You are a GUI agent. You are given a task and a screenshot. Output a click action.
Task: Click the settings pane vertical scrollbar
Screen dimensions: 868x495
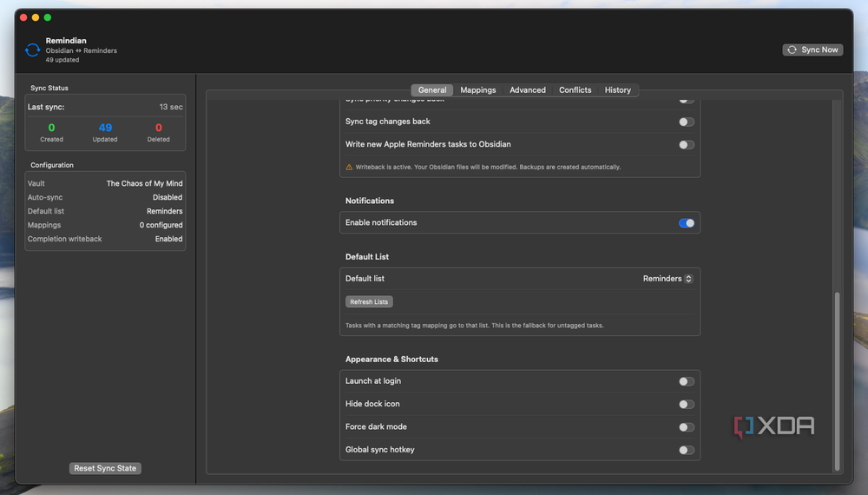[x=837, y=381]
